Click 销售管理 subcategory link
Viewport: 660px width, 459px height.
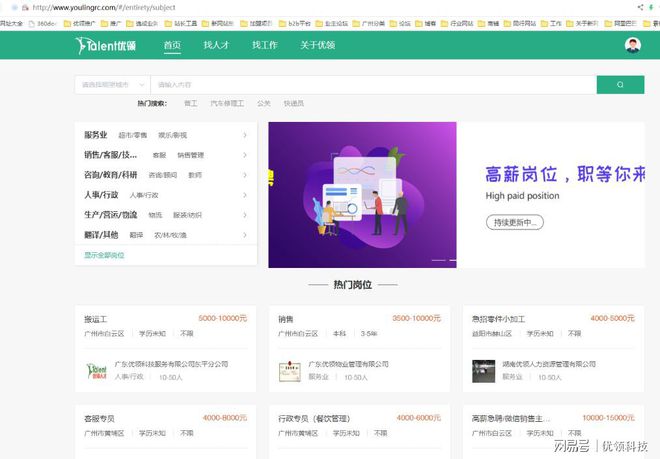[x=191, y=155]
